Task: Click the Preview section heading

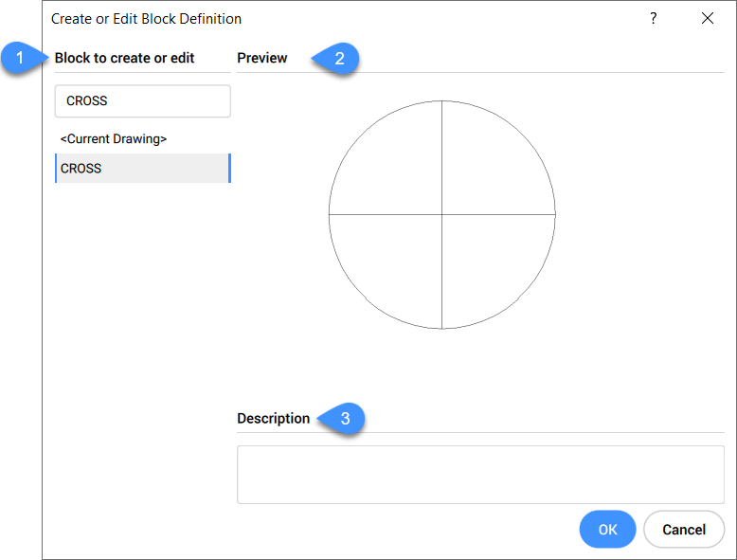Action: [262, 58]
